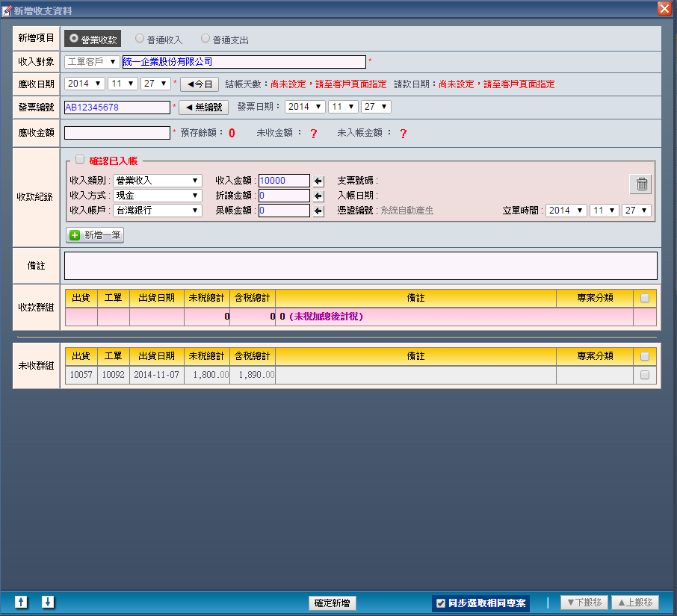Image resolution: width=677 pixels, height=616 pixels.
Task: Enable the 確認已入帳 checkbox
Action: [x=80, y=159]
